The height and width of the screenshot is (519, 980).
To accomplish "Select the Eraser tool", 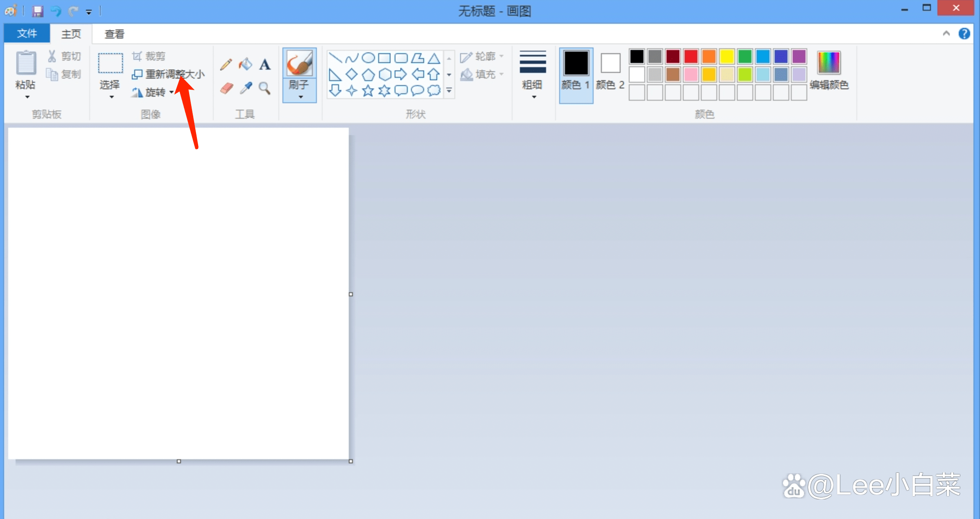I will click(226, 88).
